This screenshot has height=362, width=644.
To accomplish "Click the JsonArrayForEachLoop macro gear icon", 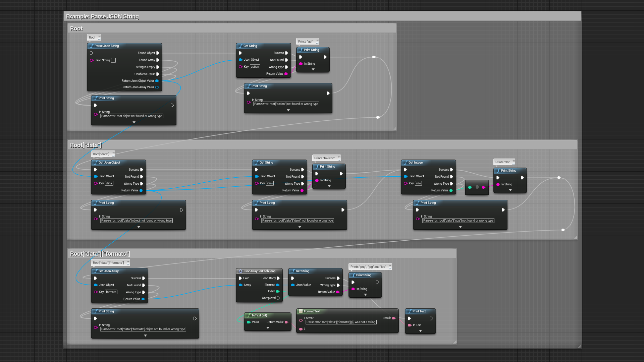I will pyautogui.click(x=240, y=271).
